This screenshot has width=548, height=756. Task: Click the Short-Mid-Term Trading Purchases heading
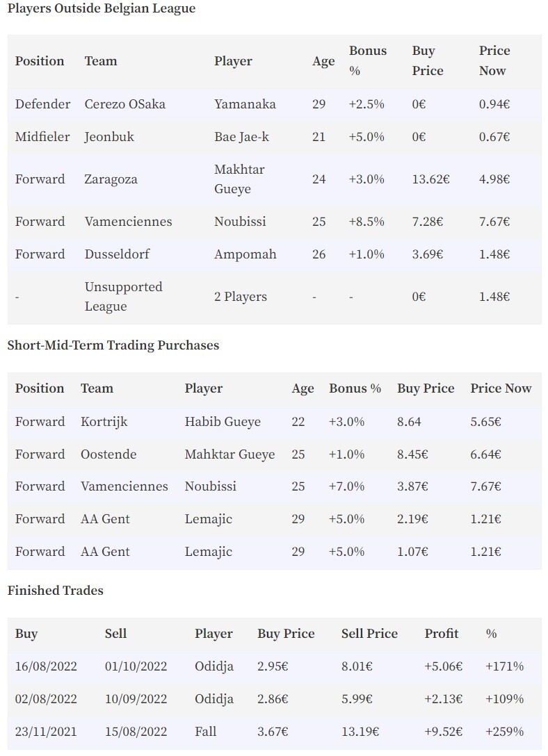tap(113, 345)
